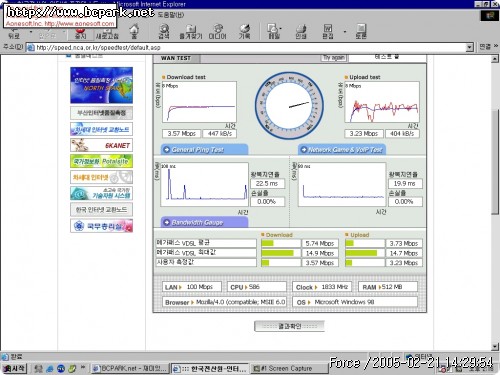Click the Clock 1833 MHz field
Viewport: 500px width, 375px height.
click(322, 287)
